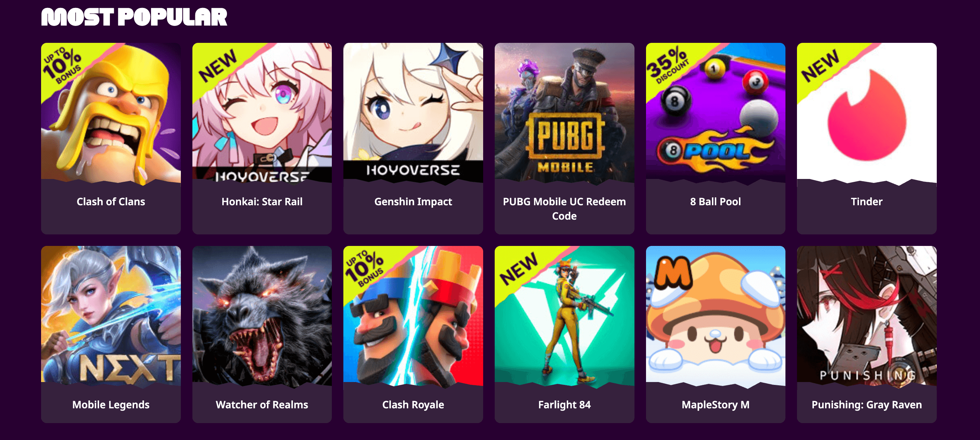Screen dimensions: 980x440
Task: Open the Genshin Impact Paimon artwork
Action: click(413, 114)
